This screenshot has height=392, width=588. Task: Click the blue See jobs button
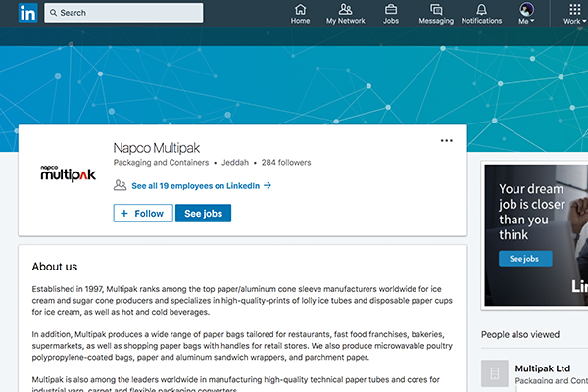[203, 214]
